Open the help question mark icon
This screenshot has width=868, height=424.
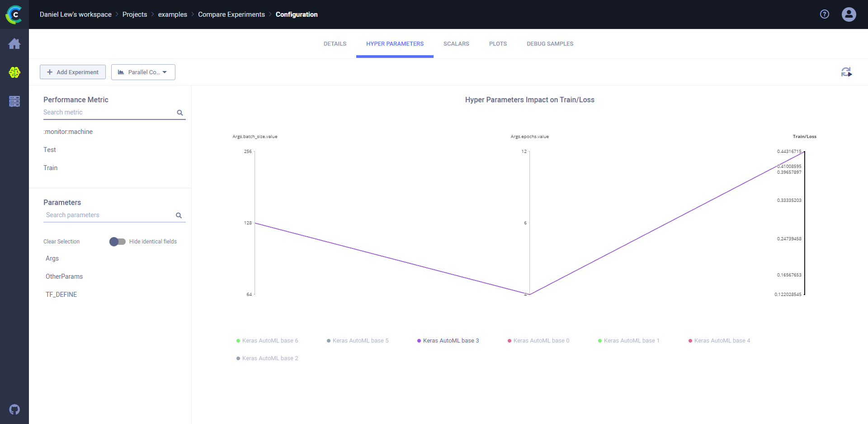tap(825, 14)
